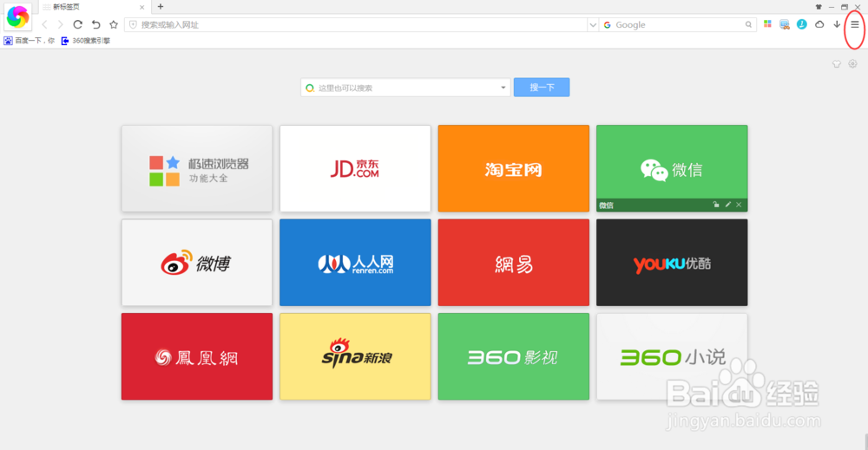Open the hamburger main menu

(x=855, y=24)
